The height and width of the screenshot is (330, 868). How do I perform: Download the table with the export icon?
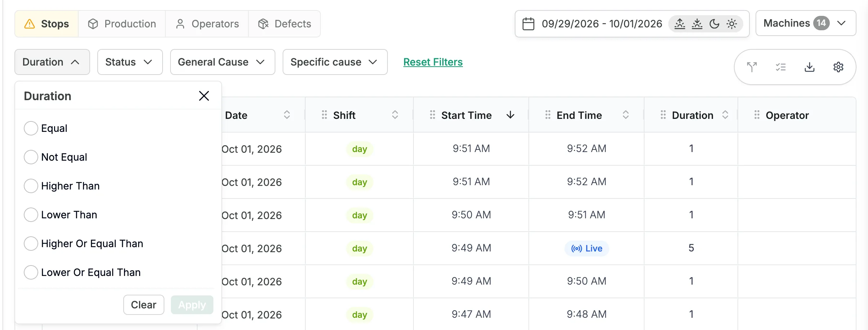(810, 67)
